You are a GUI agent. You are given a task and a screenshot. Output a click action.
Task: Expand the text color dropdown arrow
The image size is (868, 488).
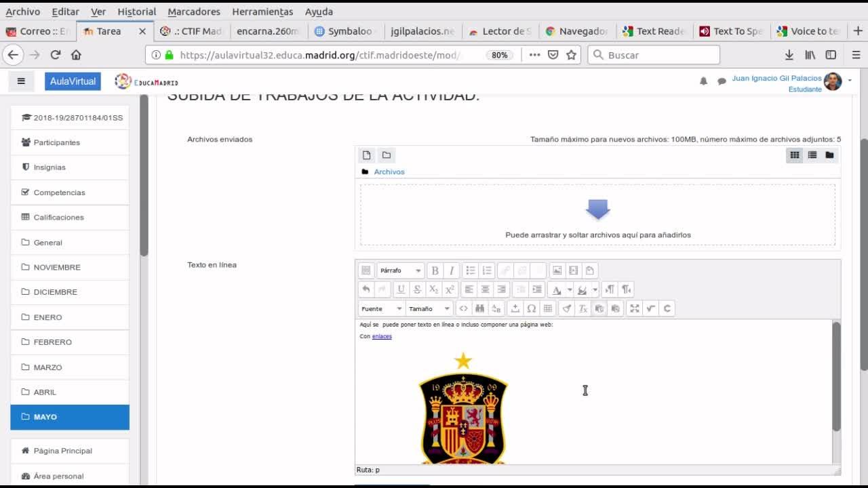pyautogui.click(x=570, y=289)
